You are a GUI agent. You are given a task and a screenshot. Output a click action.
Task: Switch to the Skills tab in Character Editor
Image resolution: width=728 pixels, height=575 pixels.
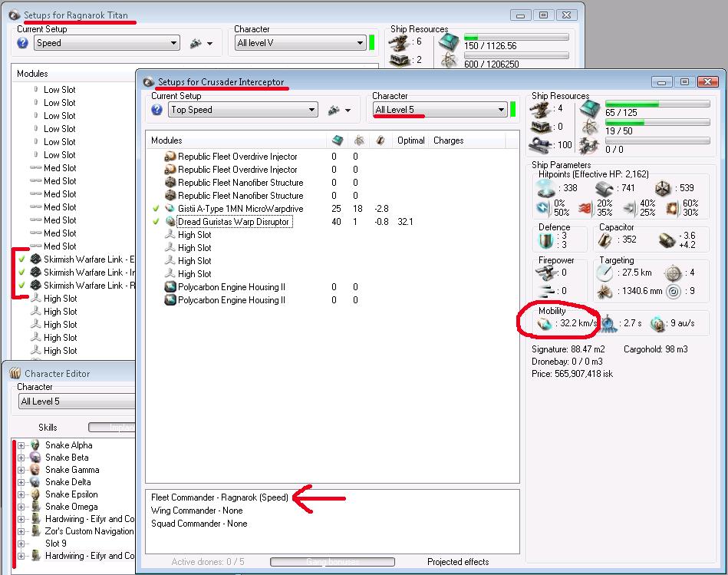[48, 428]
